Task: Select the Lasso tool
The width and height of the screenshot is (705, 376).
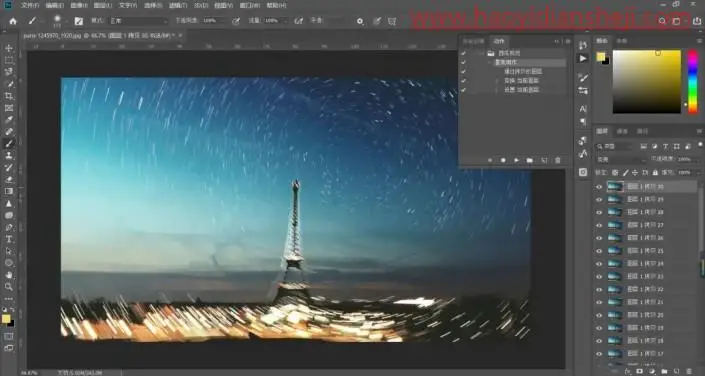Action: click(9, 72)
